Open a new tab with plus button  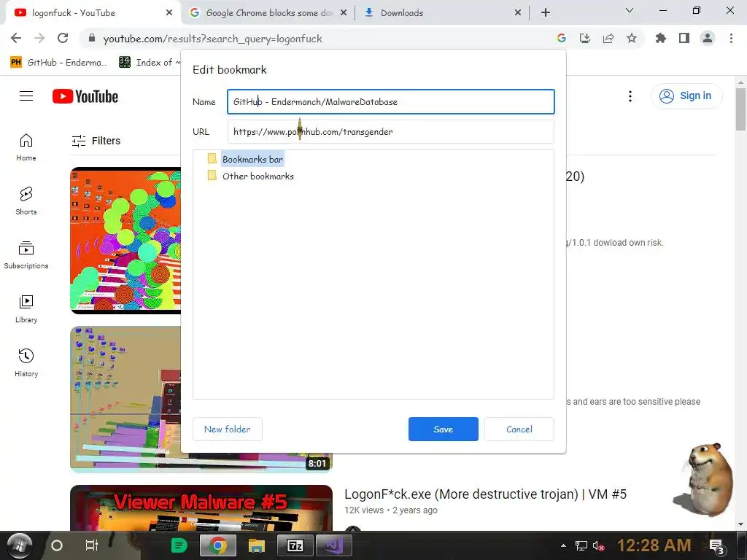[546, 13]
